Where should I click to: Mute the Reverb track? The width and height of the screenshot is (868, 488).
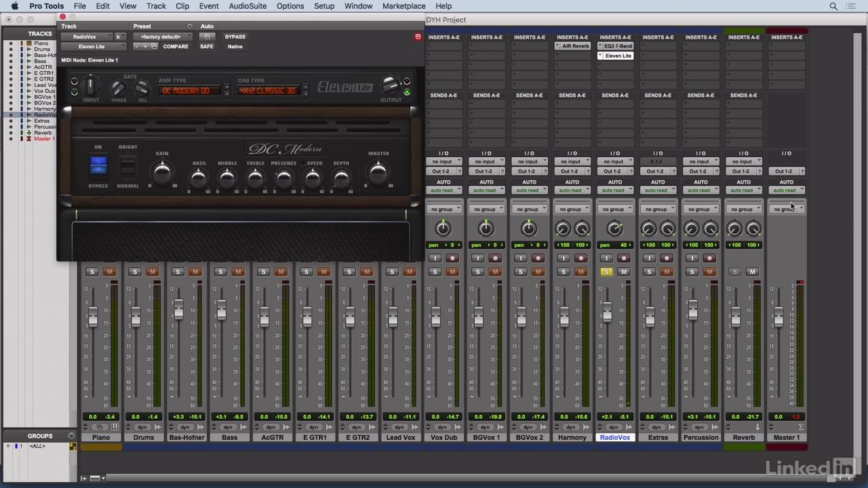pyautogui.click(x=752, y=272)
